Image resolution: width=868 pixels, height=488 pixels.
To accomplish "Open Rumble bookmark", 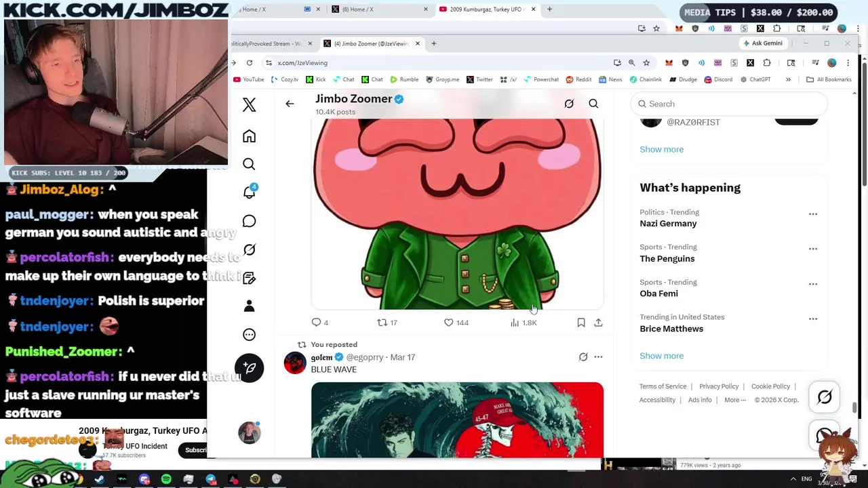I will click(x=404, y=79).
